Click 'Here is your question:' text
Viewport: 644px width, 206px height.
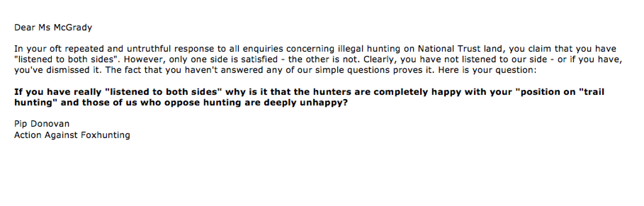pyautogui.click(x=487, y=70)
